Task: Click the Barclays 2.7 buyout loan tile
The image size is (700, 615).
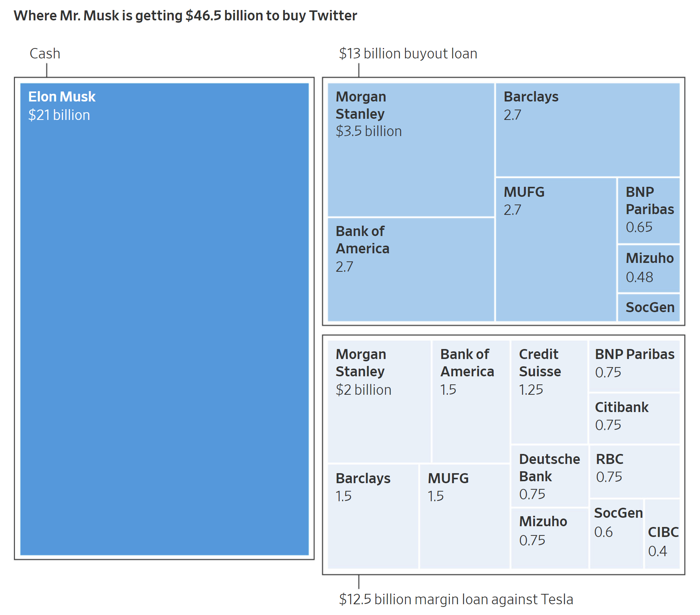Action: click(588, 130)
